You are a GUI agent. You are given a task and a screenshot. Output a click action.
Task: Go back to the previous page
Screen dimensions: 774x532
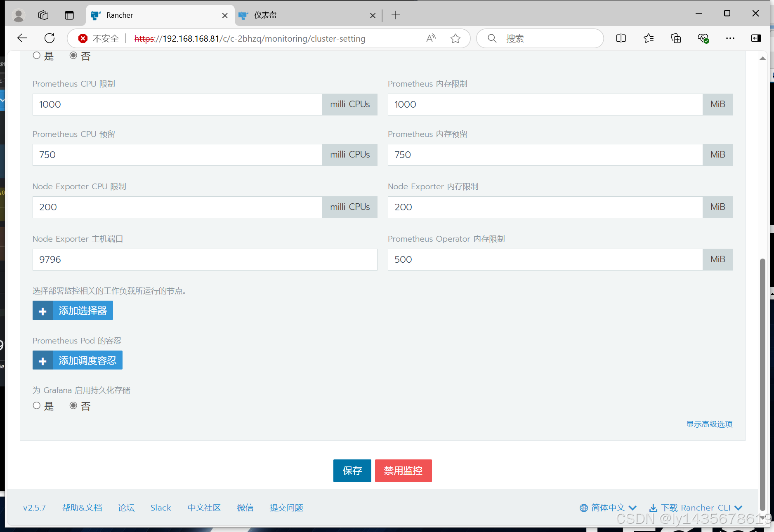point(22,38)
